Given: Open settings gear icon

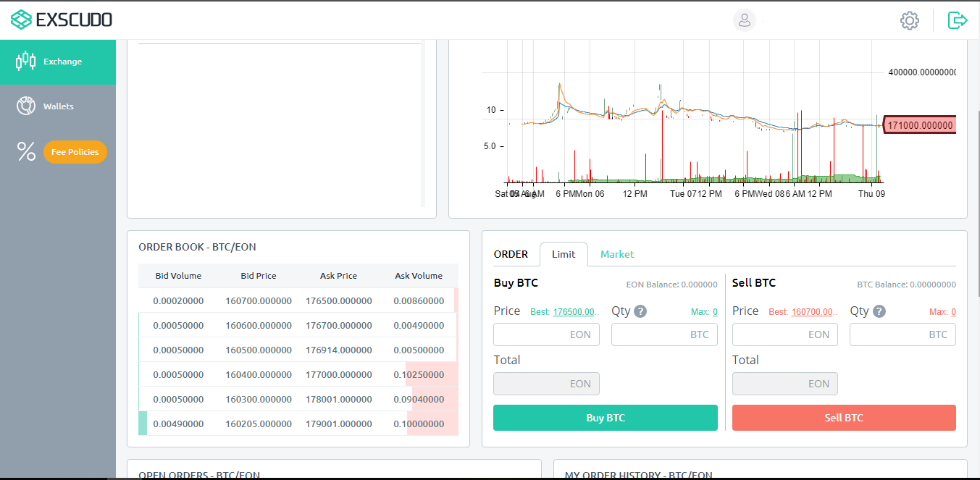Looking at the screenshot, I should [910, 20].
